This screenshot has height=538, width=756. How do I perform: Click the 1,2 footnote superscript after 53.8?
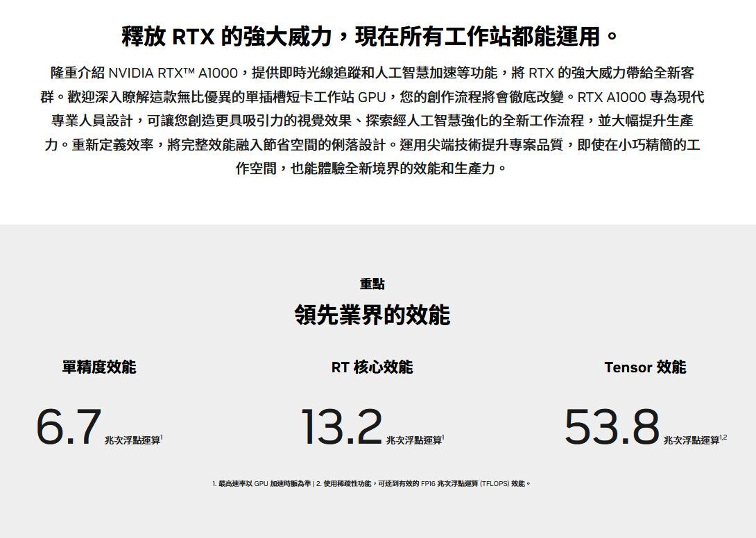coord(723,437)
